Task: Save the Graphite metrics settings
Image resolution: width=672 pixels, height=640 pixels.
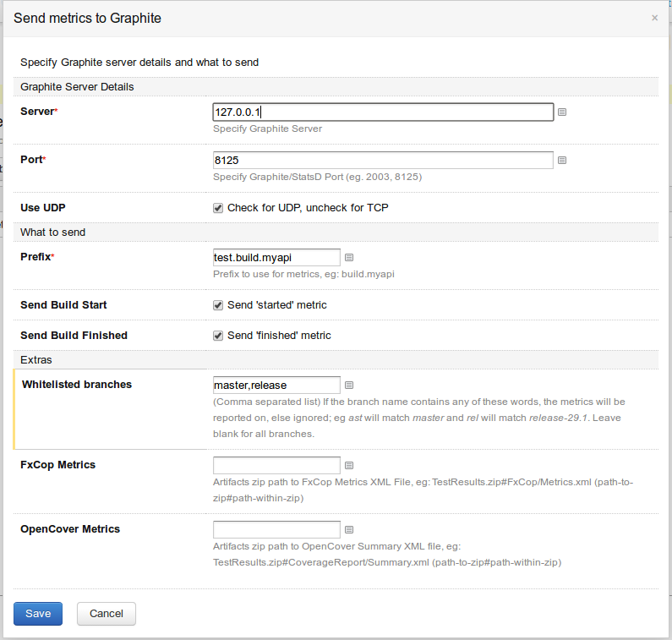Action: point(38,614)
